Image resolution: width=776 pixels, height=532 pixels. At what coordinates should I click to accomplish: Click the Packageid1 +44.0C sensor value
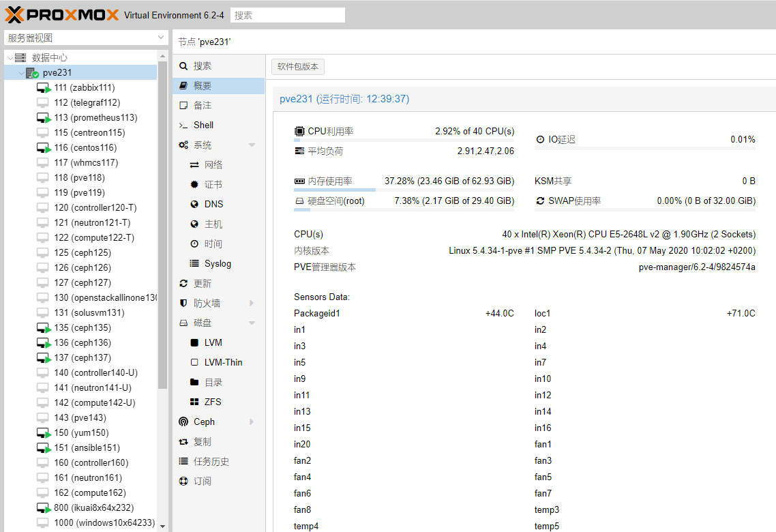coord(500,313)
